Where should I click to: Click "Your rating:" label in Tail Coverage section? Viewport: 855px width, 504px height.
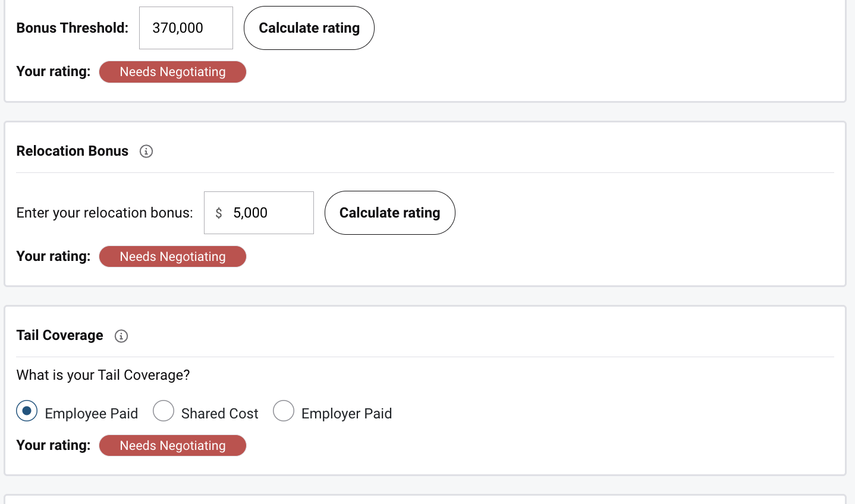pyautogui.click(x=54, y=445)
